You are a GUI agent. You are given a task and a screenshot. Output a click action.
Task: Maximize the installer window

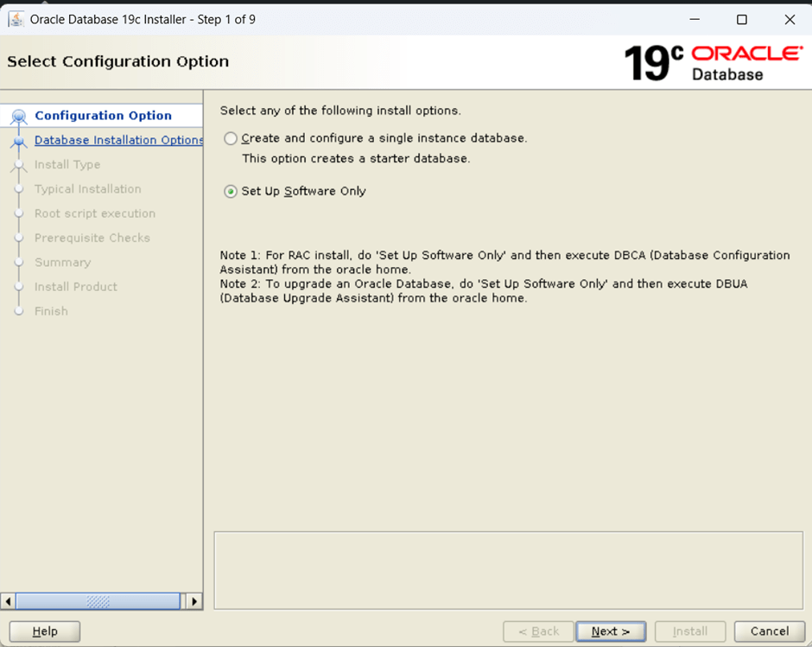(x=741, y=19)
